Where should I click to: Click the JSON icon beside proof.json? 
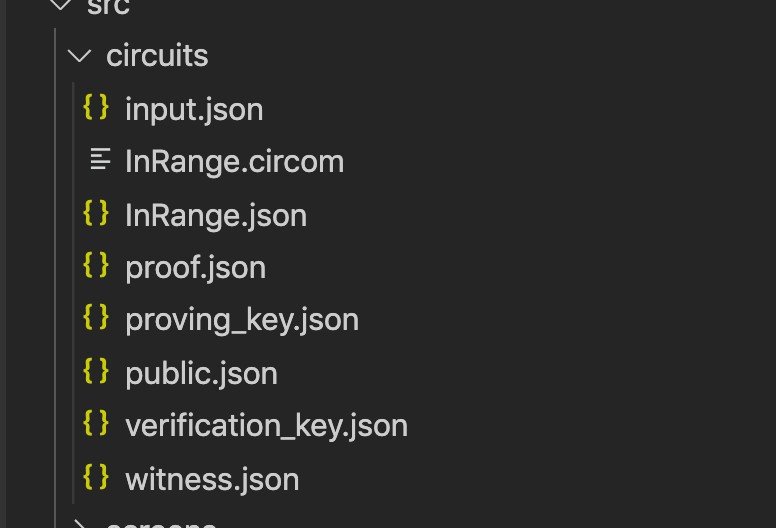96,266
